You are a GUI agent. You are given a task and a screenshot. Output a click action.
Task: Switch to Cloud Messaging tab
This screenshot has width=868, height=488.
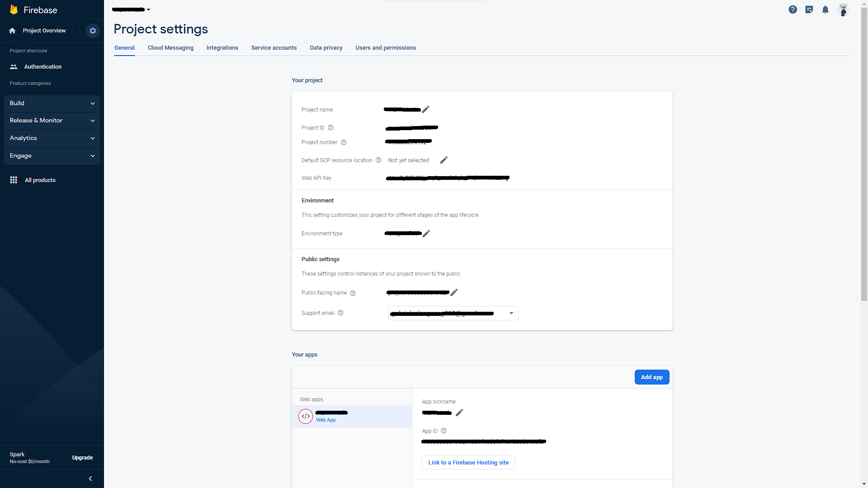pyautogui.click(x=170, y=48)
